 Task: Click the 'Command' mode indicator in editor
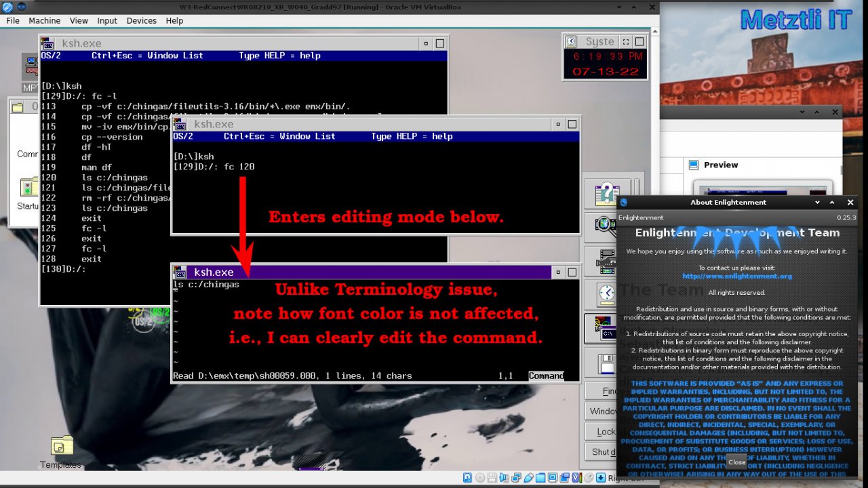546,375
